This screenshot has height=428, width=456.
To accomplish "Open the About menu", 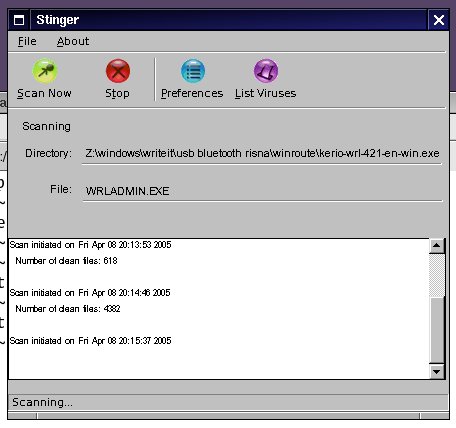I will coord(73,41).
